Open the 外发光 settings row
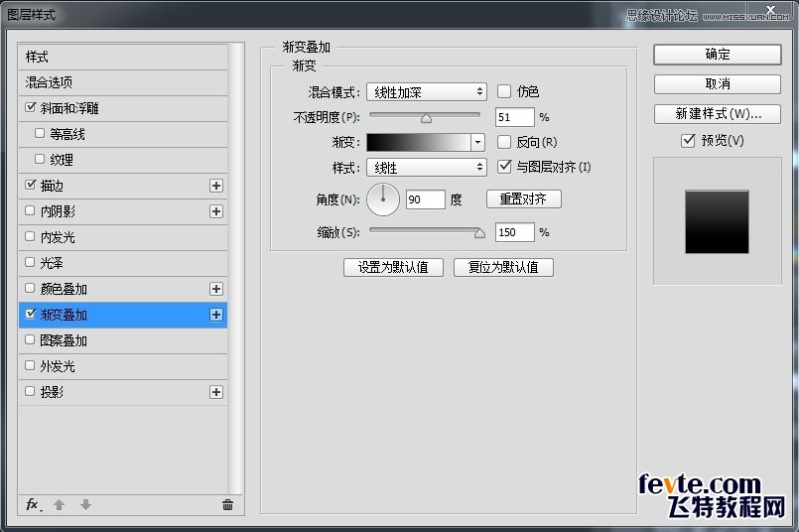The height and width of the screenshot is (532, 799). pos(123,366)
